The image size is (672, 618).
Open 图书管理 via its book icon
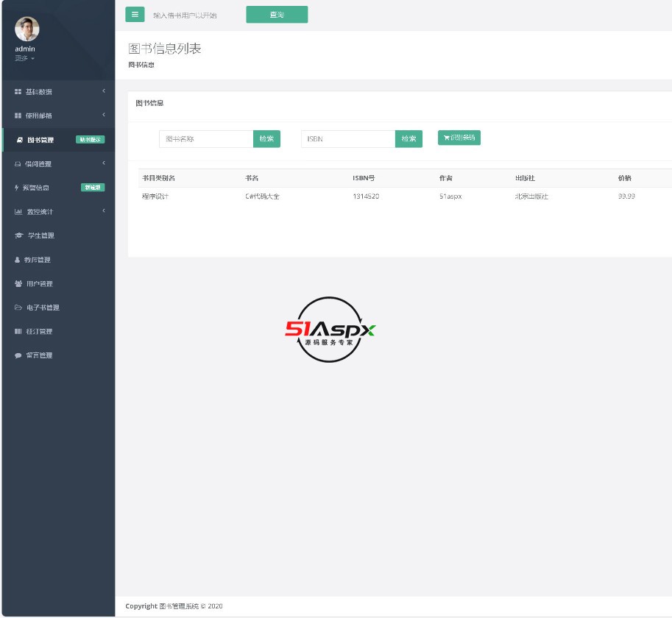(20, 140)
